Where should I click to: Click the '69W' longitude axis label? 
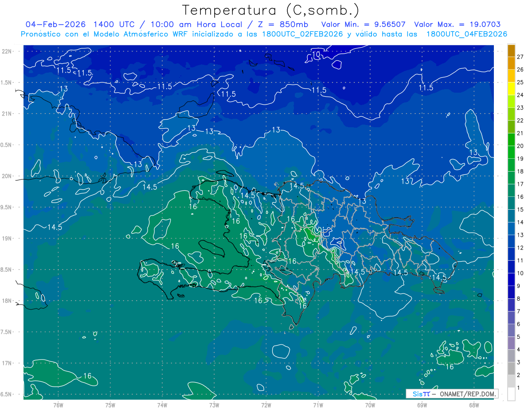[x=422, y=405]
